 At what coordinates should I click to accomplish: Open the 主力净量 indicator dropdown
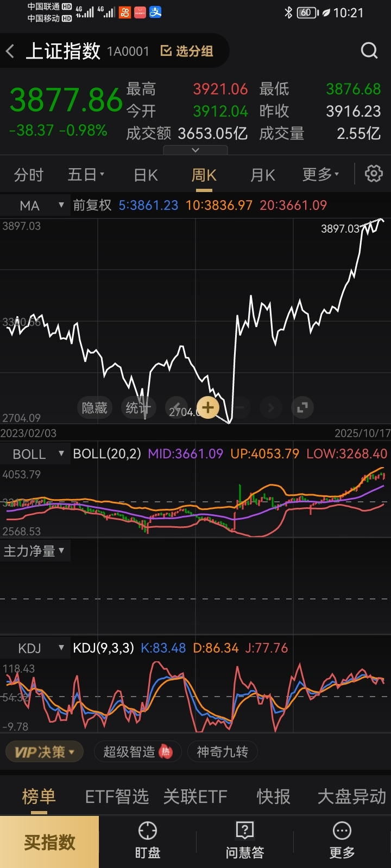35,551
